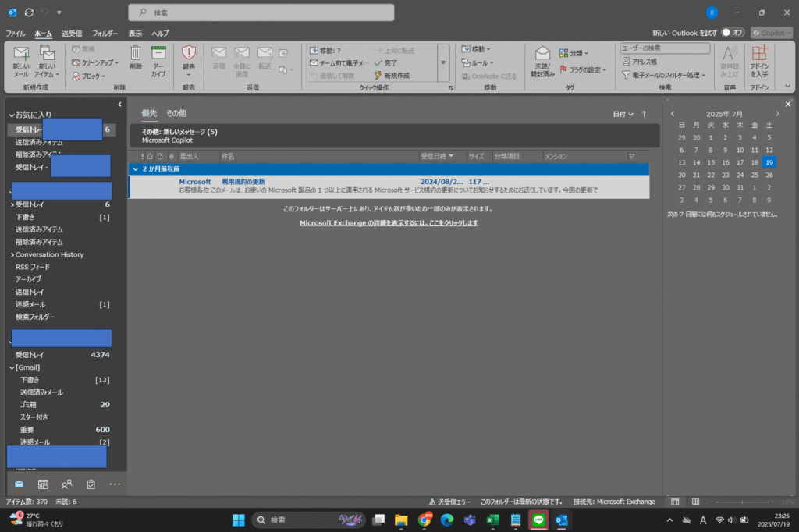Switch to Mail view in navigation bar
This screenshot has height=532, width=799.
(20, 484)
